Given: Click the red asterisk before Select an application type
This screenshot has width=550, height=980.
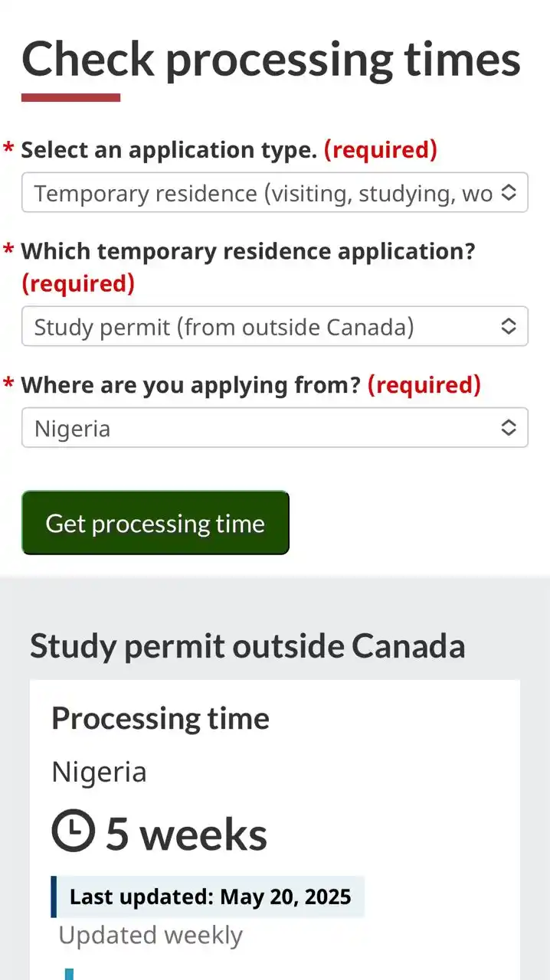Looking at the screenshot, I should coord(9,147).
